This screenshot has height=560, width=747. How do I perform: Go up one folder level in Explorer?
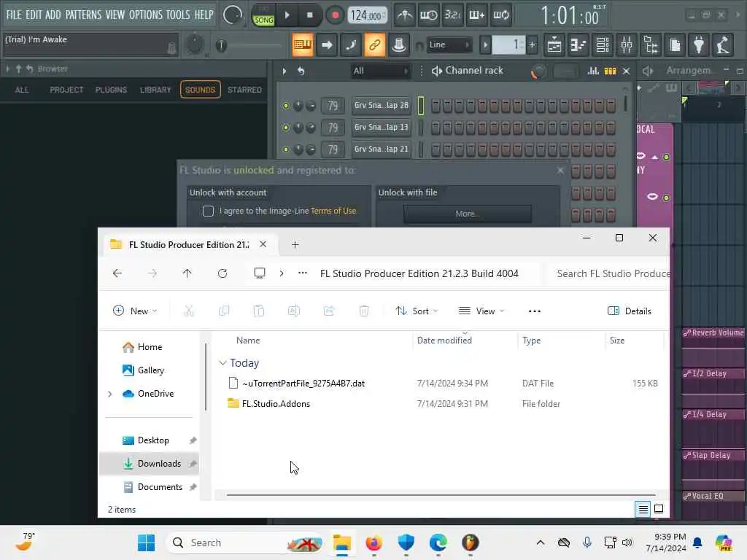tap(187, 273)
